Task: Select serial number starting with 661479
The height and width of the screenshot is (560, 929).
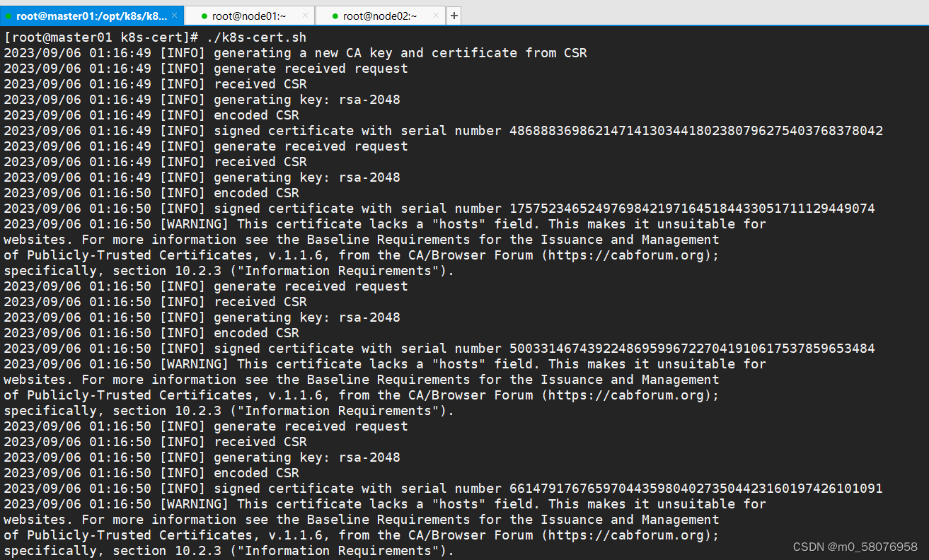Action: tap(696, 489)
